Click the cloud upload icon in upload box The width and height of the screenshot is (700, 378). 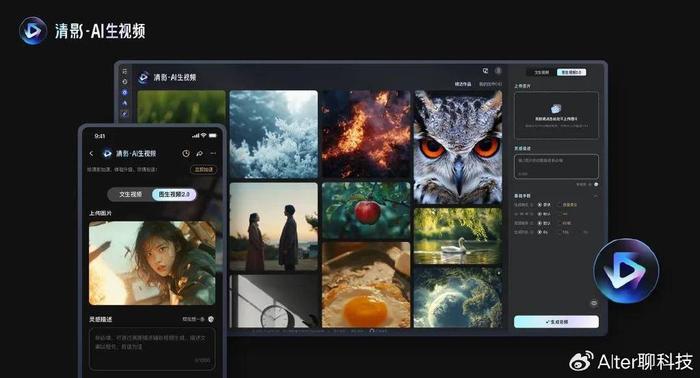tap(556, 108)
